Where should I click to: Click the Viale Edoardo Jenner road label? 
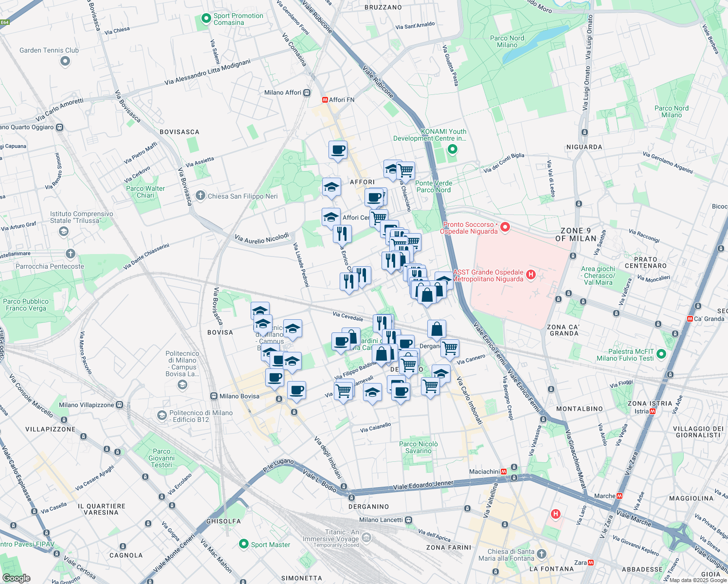423,485
